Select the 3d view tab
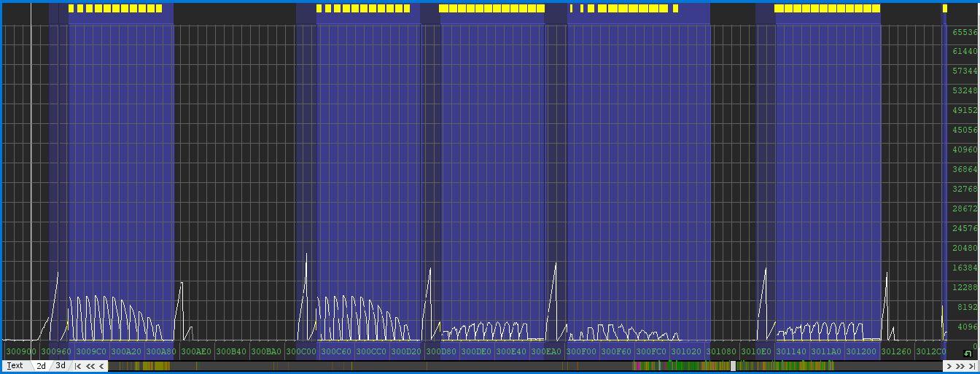 pos(61,366)
